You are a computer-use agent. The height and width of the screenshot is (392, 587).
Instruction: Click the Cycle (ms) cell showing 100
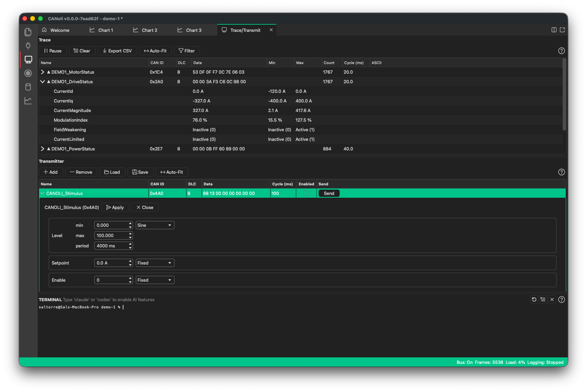coord(283,193)
